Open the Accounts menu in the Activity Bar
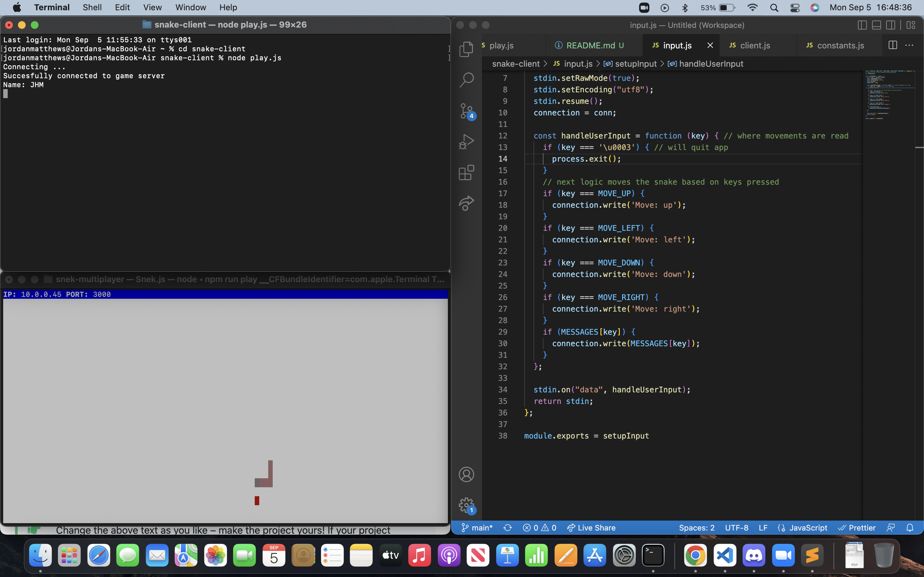The height and width of the screenshot is (577, 924). 466,474
